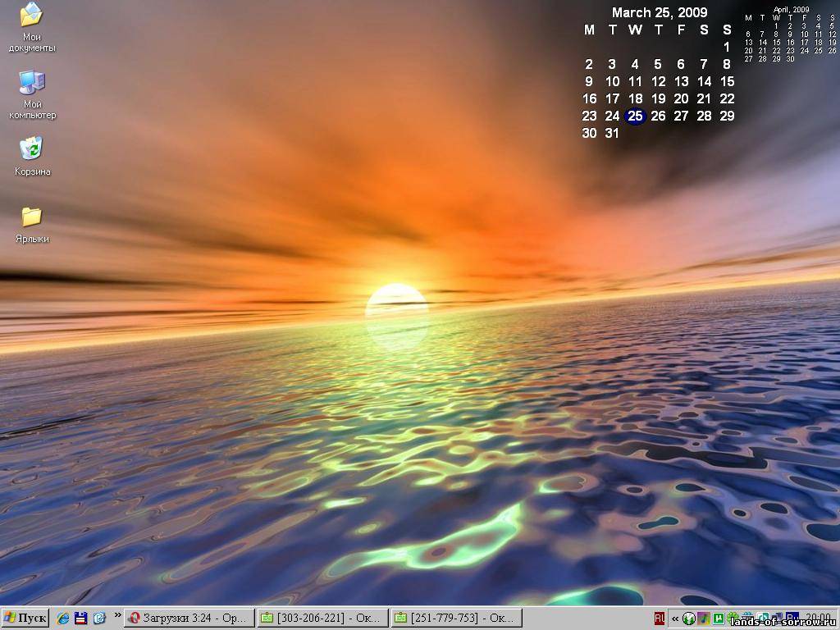840x630 pixels.
Task: Click the green trees globe tray icon
Action: click(x=689, y=619)
